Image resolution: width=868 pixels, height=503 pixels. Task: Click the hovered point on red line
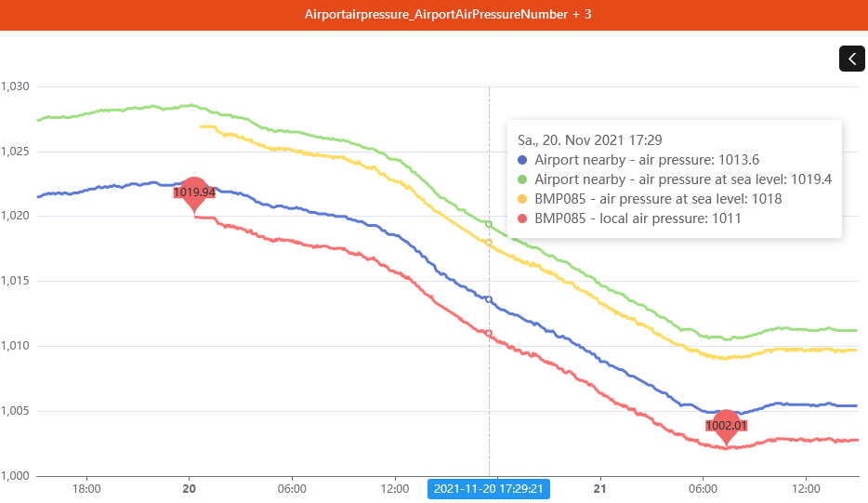[489, 333]
